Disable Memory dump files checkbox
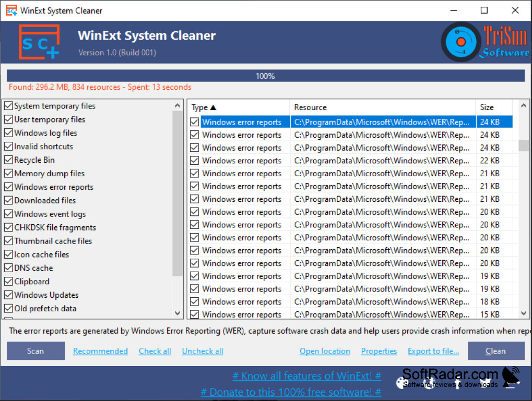This screenshot has width=532, height=401. tap(8, 174)
